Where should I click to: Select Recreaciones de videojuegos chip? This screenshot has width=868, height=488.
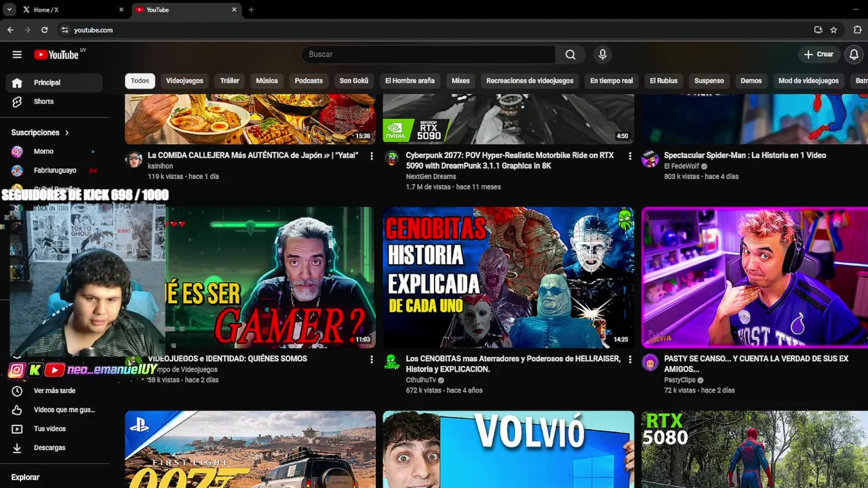(530, 81)
